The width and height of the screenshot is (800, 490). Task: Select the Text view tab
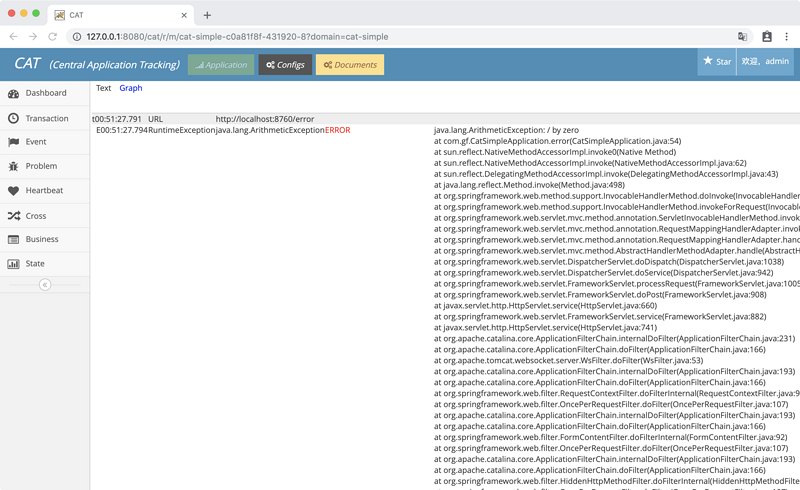click(x=103, y=88)
